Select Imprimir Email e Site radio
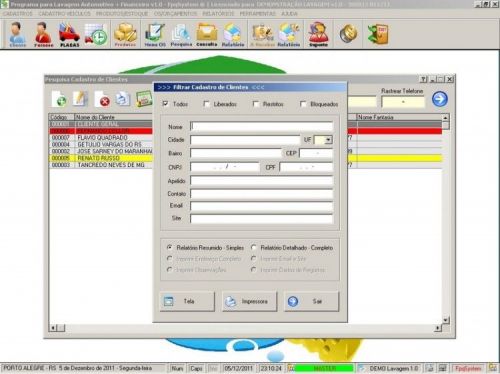500x374 pixels. [x=253, y=258]
